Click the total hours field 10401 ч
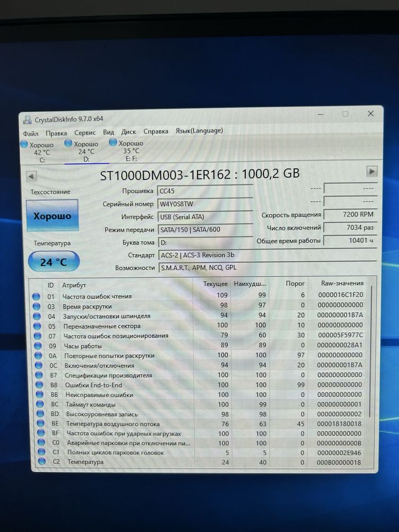 coord(350,240)
